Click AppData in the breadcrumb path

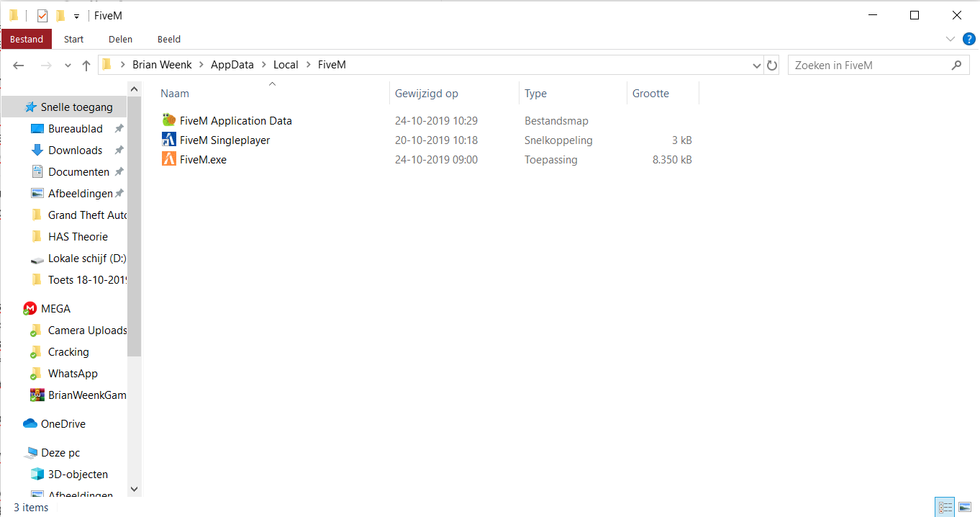click(232, 65)
